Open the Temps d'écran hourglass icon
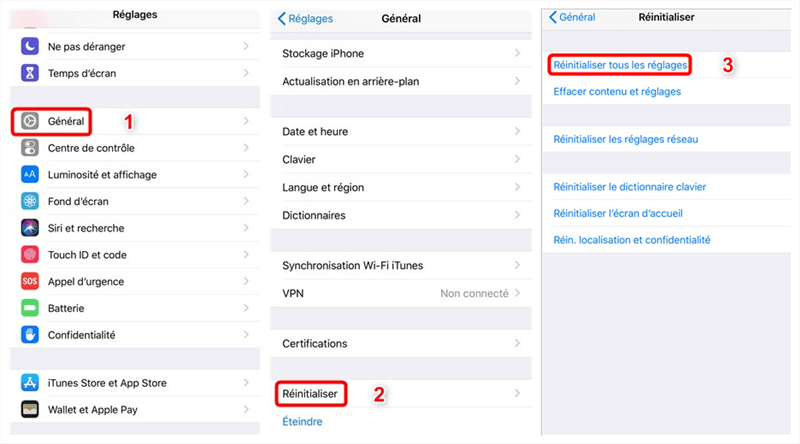 point(30,73)
